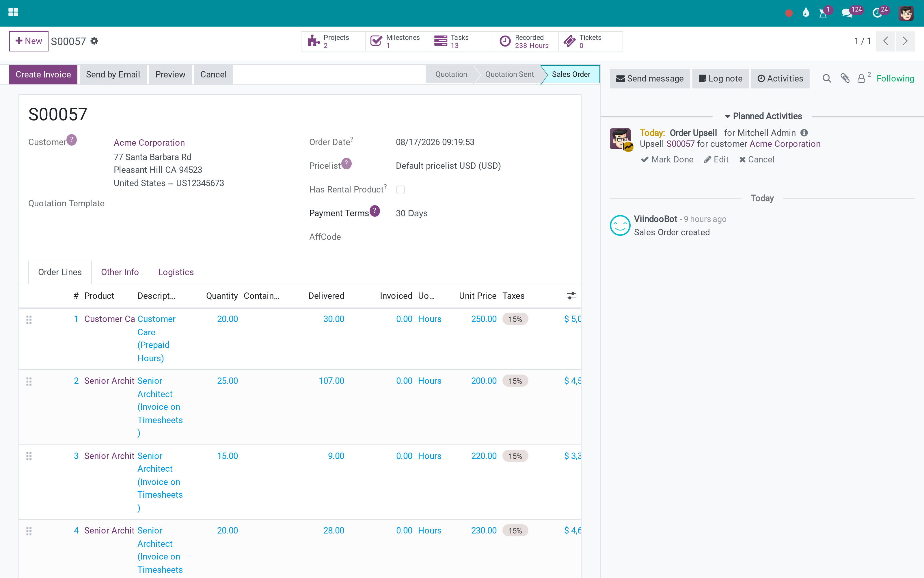Click Log note button
924x578 pixels.
720,78
